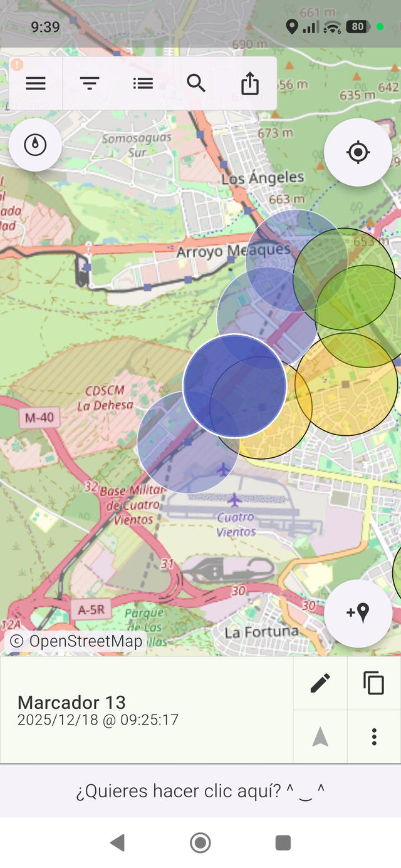Viewport: 401px width, 868px height.
Task: Tap the search magnifier icon
Action: click(x=196, y=83)
